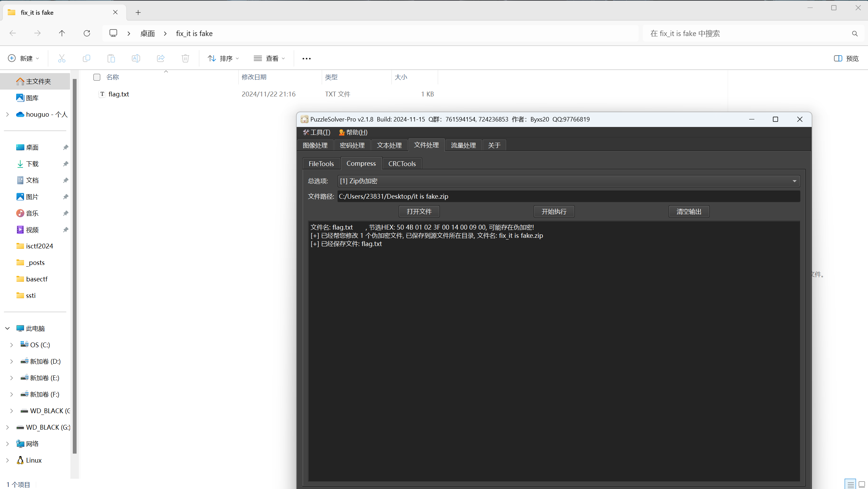Open the 帮助(H) menu in PuzzleSolver
The width and height of the screenshot is (868, 489).
353,132
